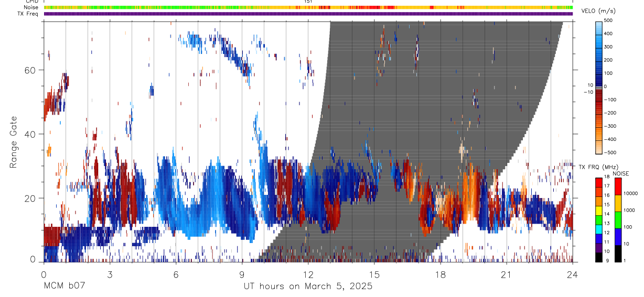Screen dimensions: 644x297
Task: Click the Range Gate y-axis title
Action: [x=14, y=142]
